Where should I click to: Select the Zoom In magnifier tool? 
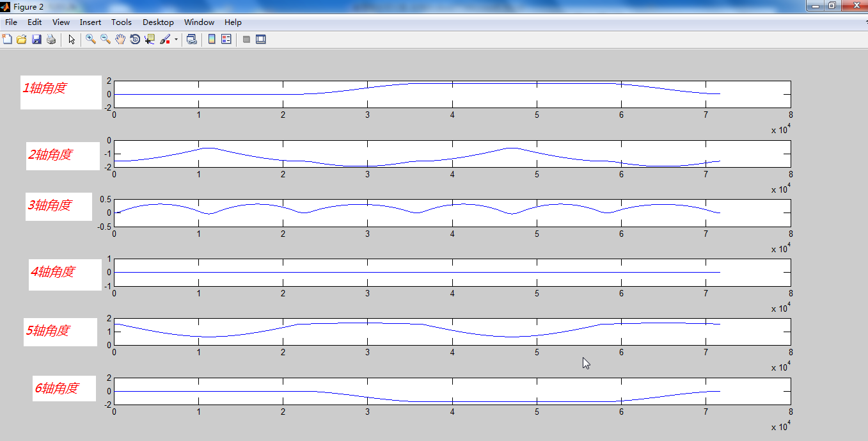[x=91, y=40]
